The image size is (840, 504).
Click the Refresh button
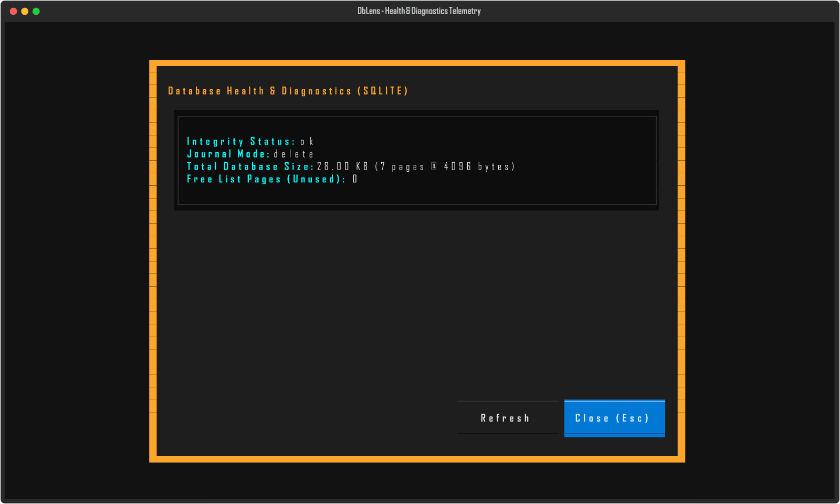point(508,418)
